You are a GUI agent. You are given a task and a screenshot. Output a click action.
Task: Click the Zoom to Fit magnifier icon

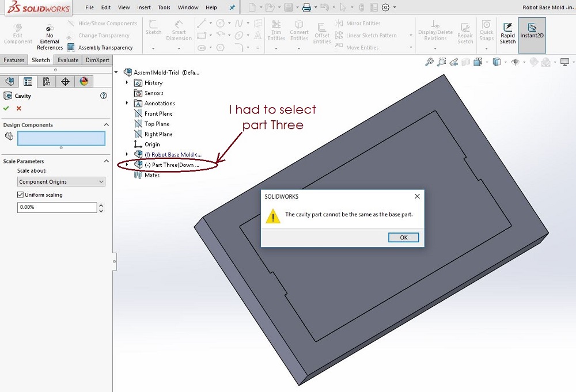click(429, 62)
